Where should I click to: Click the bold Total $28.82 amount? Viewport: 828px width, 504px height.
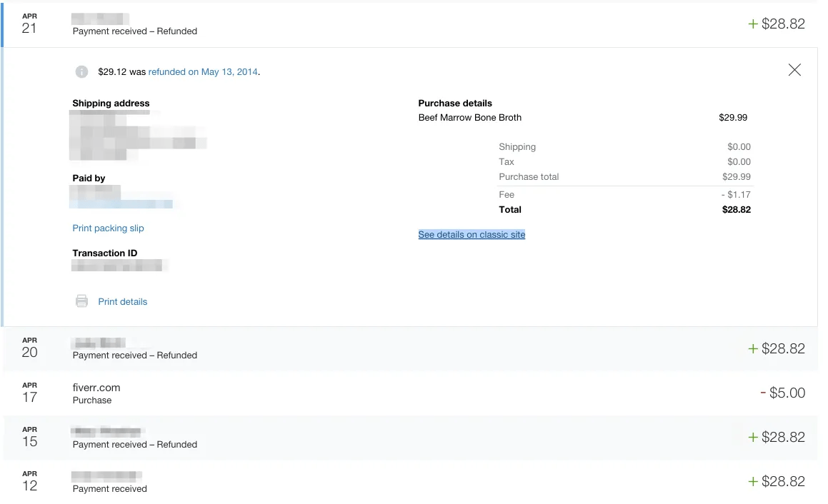(x=736, y=209)
